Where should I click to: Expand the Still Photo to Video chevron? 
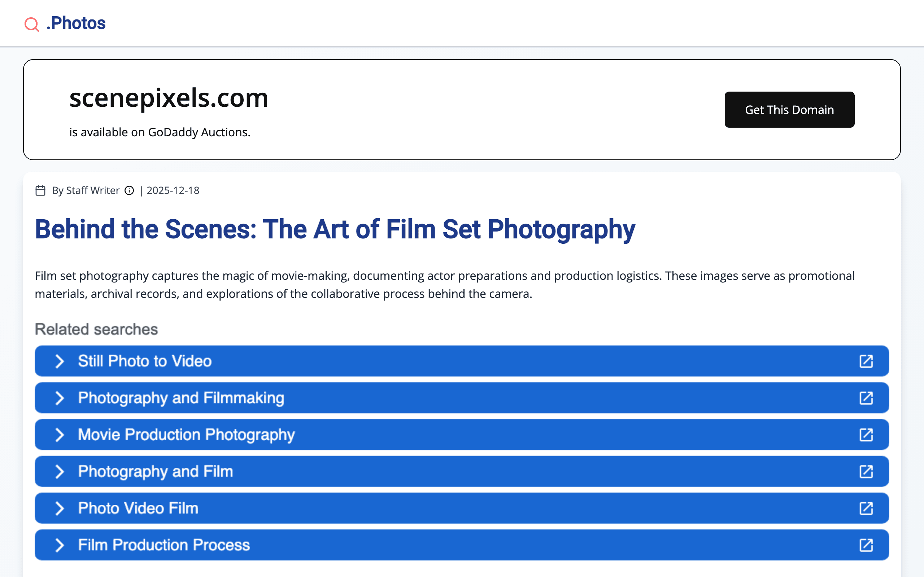point(60,361)
